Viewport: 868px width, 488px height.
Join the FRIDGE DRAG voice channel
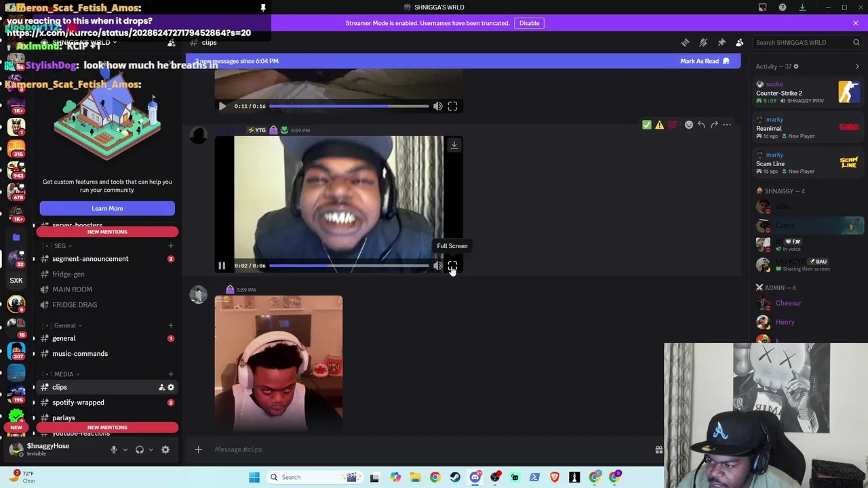(107, 305)
